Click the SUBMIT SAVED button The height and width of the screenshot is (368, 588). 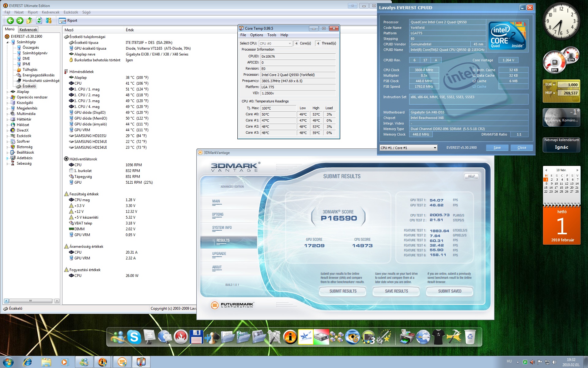coord(450,291)
